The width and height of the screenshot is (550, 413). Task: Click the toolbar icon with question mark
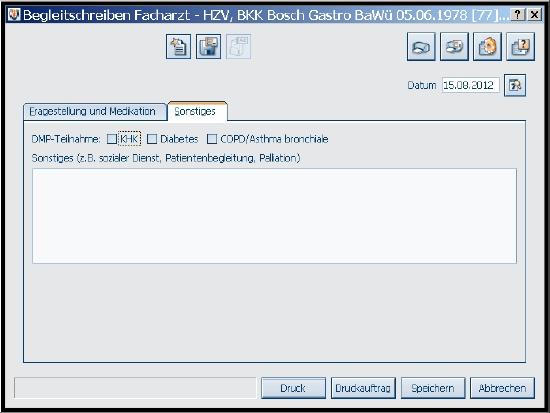521,47
